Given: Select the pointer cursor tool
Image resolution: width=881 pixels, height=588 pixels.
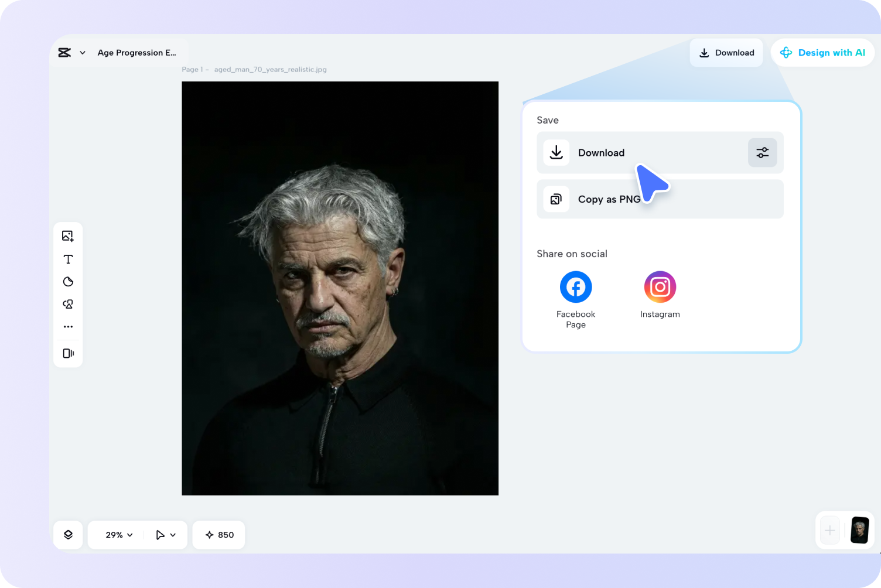Looking at the screenshot, I should 160,535.
